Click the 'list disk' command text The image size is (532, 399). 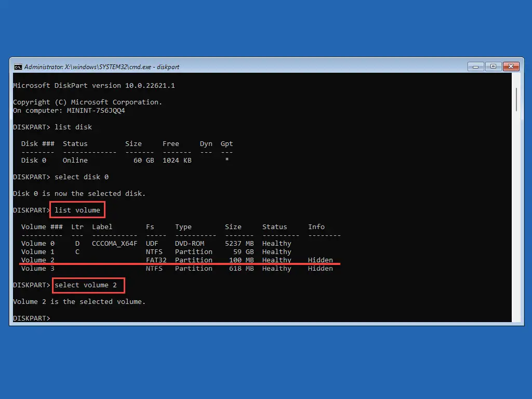point(73,127)
